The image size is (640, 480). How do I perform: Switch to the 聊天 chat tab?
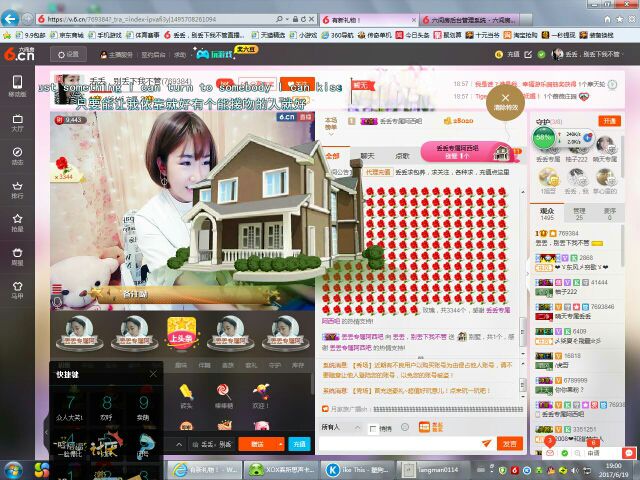point(367,156)
